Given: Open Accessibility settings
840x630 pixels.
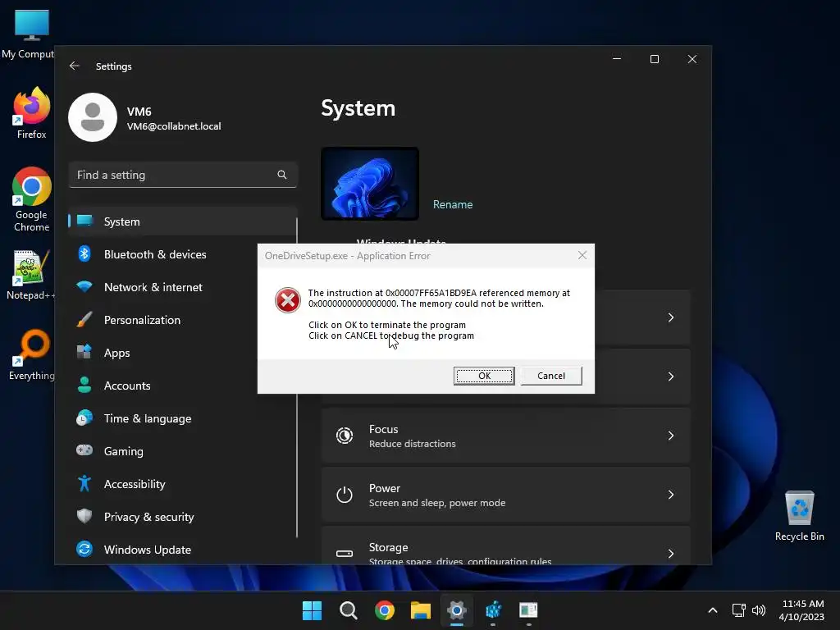Looking at the screenshot, I should [182, 484].
